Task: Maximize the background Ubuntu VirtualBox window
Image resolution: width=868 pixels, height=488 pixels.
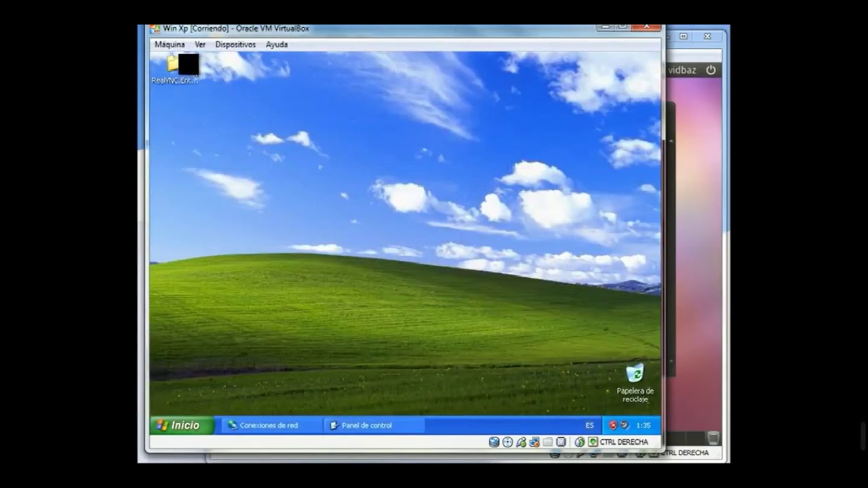Action: coord(684,36)
